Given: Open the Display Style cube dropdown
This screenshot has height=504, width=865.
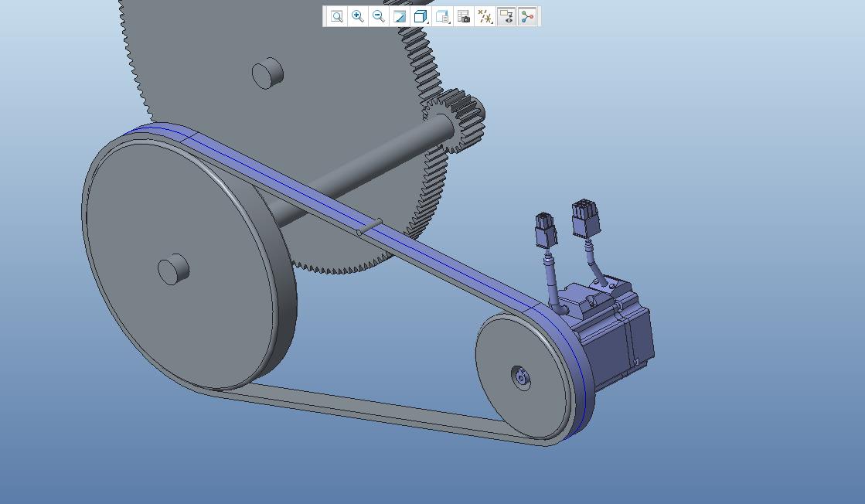Looking at the screenshot, I should coord(421,16).
